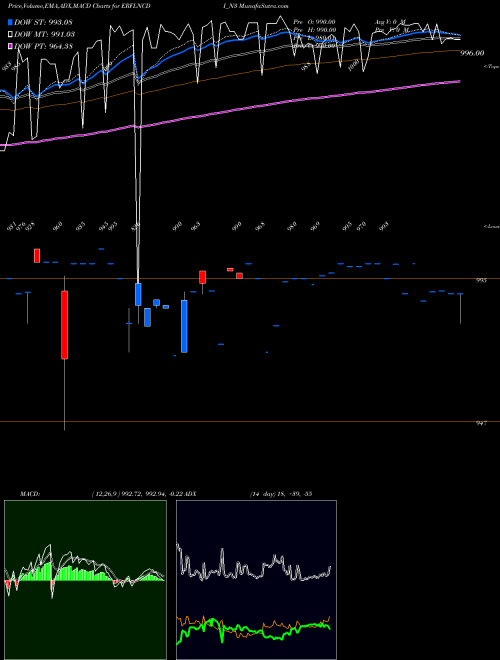Click the '(12,26,9) 992.72, 992.94, -0.22' MACD values
Screen dimensions: 500x660
137,493
